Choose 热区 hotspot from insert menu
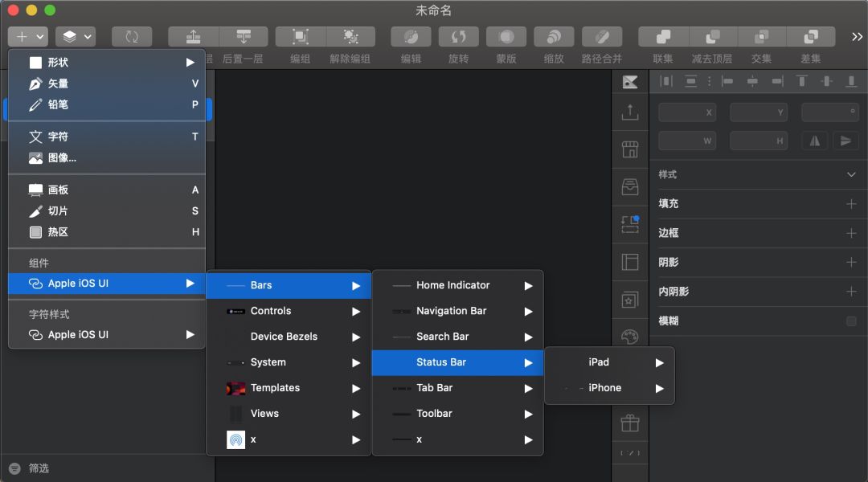 pyautogui.click(x=107, y=232)
